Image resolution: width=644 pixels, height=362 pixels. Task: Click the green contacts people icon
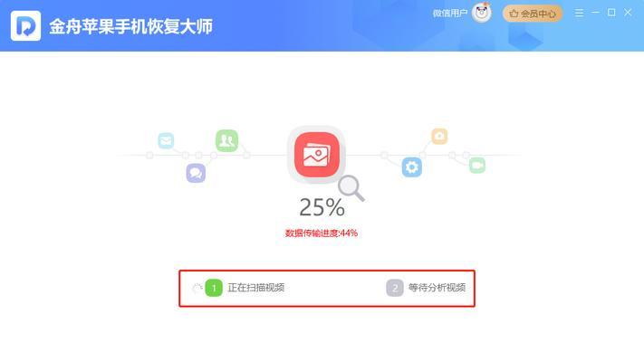click(x=226, y=141)
